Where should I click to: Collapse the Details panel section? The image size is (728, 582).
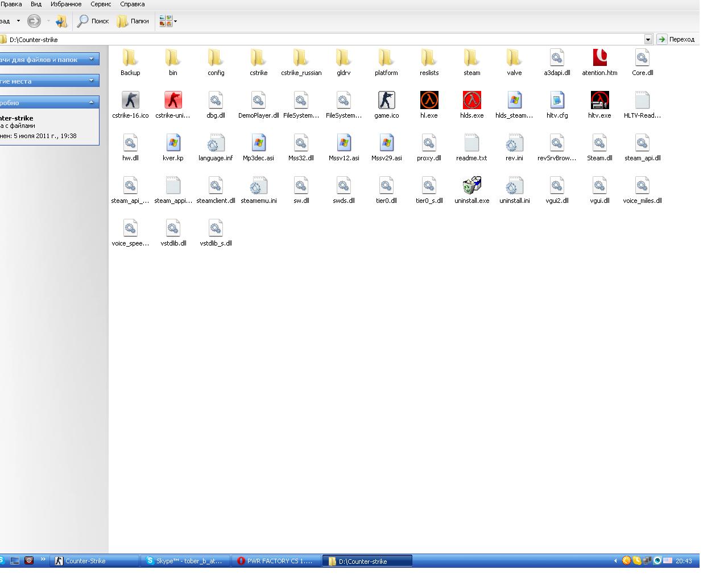point(91,102)
